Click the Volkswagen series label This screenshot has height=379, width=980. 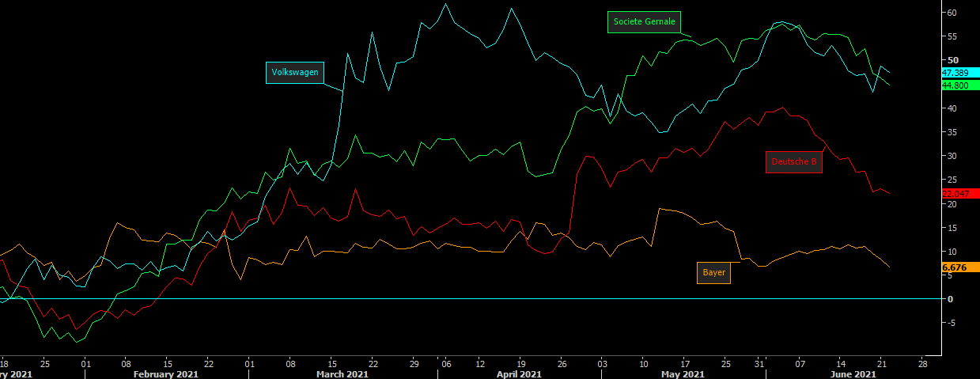(295, 72)
